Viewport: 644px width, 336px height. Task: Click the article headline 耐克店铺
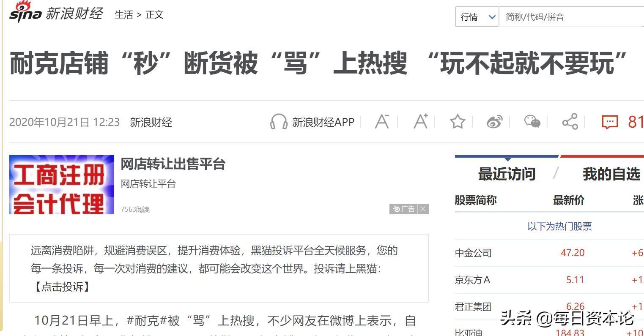tap(318, 63)
